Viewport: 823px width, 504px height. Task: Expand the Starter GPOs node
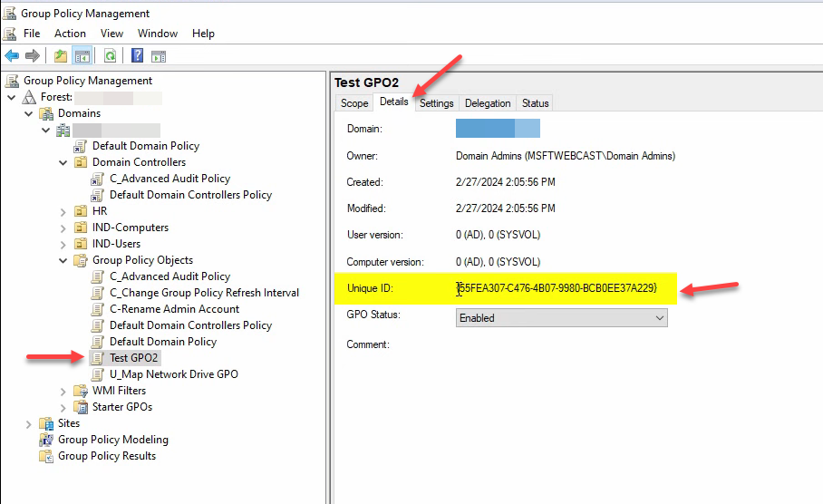(x=63, y=408)
